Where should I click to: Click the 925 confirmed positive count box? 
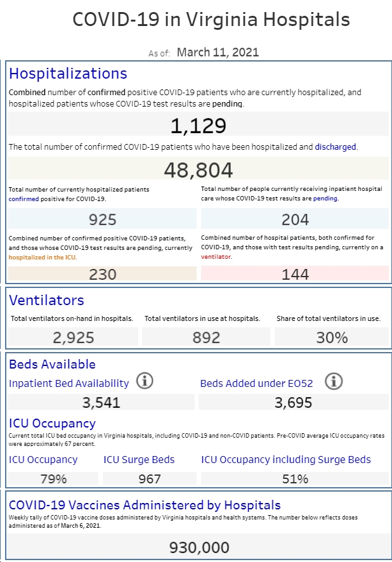point(103,219)
